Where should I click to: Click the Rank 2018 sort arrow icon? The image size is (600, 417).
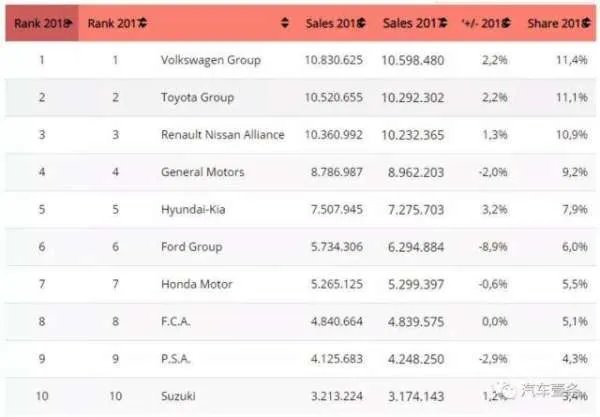coord(69,23)
